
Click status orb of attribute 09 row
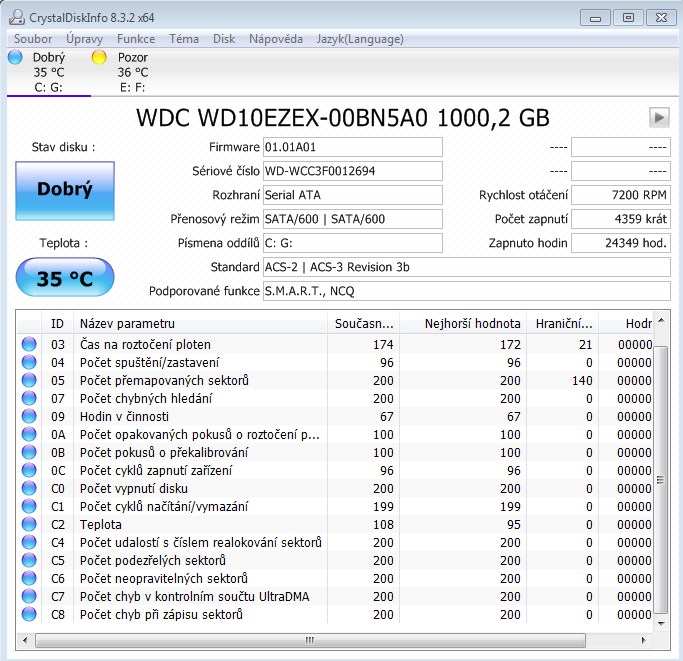click(x=29, y=416)
